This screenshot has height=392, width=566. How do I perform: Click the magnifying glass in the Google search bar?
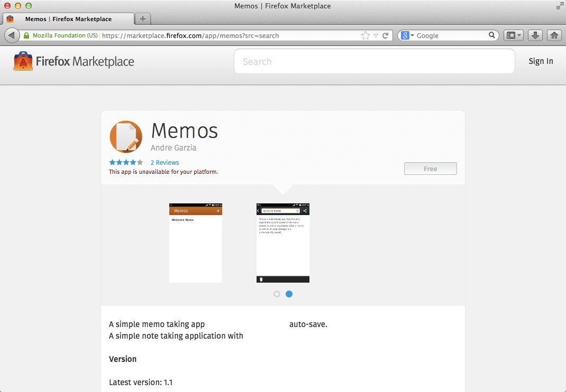491,35
